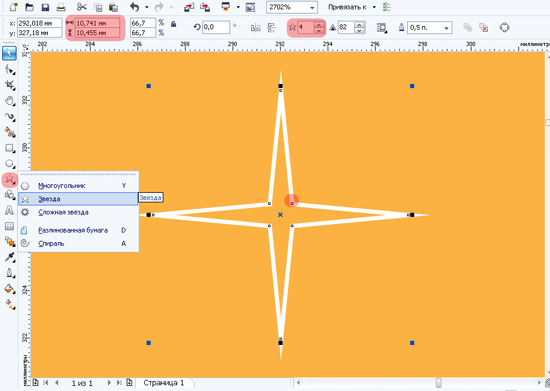Select the Outline pen tool
550x391 pixels.
9,273
